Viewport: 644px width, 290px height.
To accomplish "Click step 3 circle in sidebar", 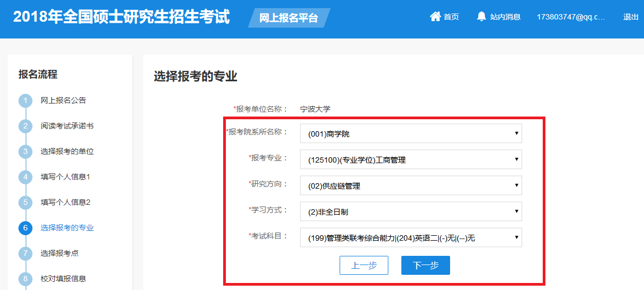I will tap(25, 152).
